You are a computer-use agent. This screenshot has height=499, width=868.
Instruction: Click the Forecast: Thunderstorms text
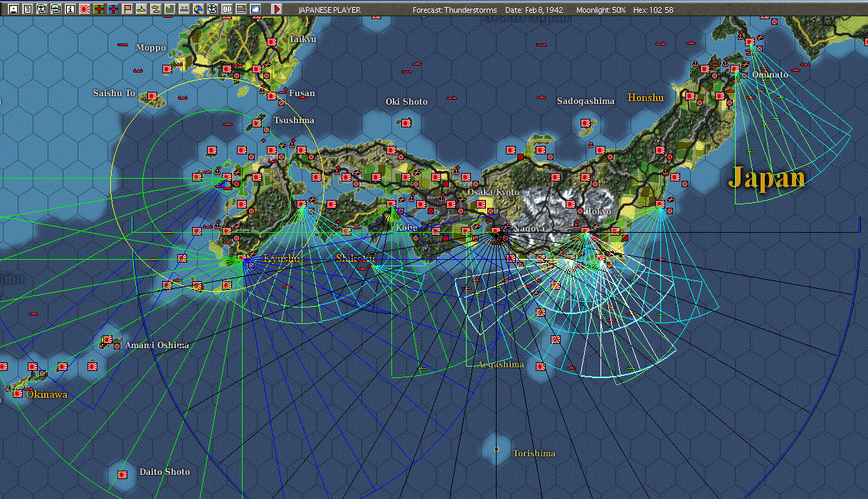click(x=455, y=10)
